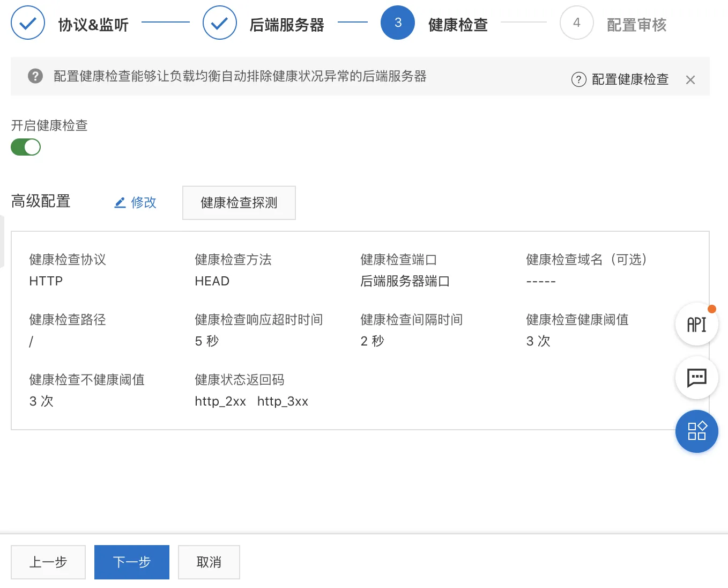Click the 健康检查健康阈值 label

click(577, 320)
